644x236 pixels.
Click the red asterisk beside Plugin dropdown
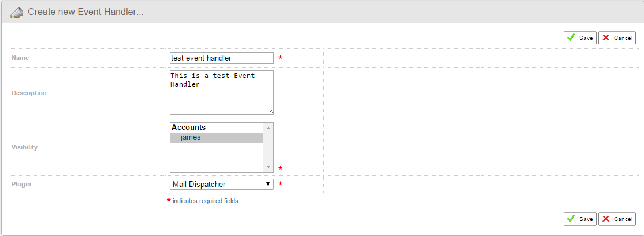pyautogui.click(x=281, y=184)
